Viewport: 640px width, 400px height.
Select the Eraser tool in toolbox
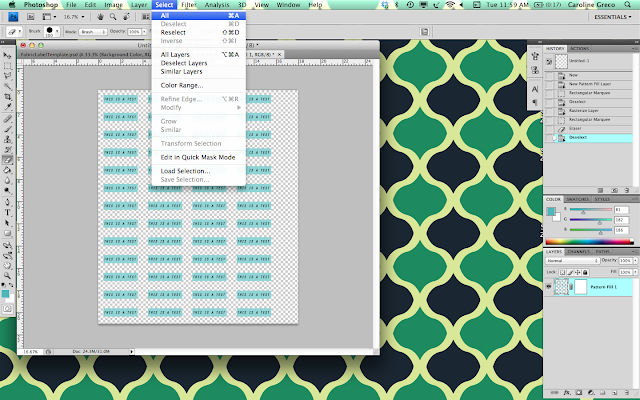[7, 160]
